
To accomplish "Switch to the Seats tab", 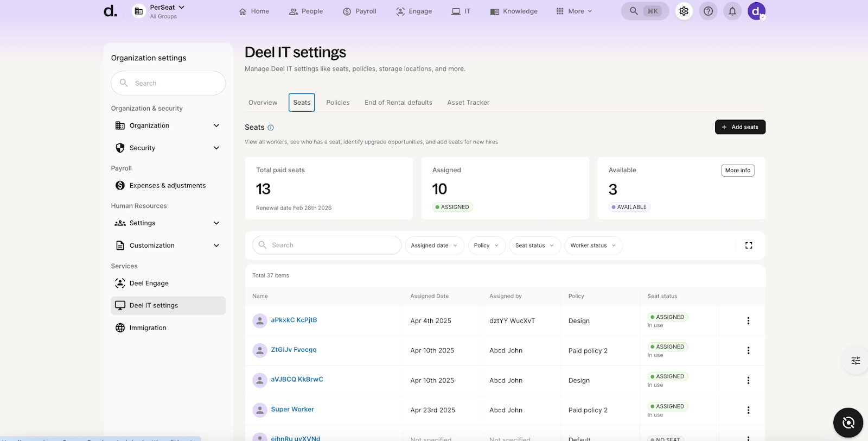I will coord(302,103).
